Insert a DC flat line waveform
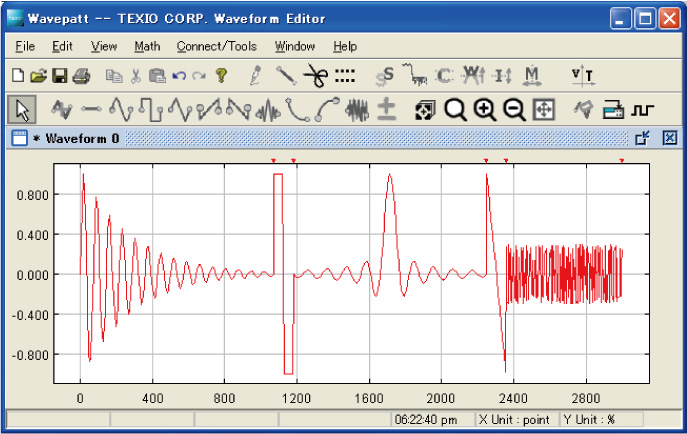 coord(91,109)
